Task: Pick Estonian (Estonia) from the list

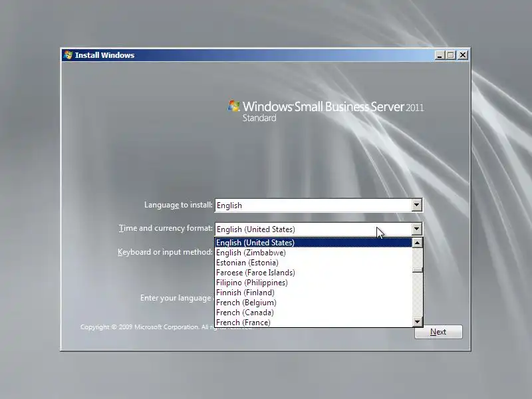Action: (313, 263)
